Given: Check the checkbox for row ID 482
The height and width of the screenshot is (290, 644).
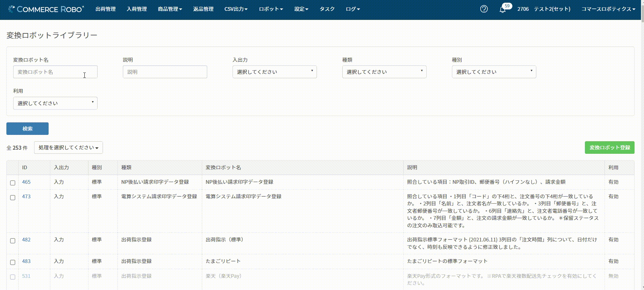Looking at the screenshot, I should [x=13, y=241].
